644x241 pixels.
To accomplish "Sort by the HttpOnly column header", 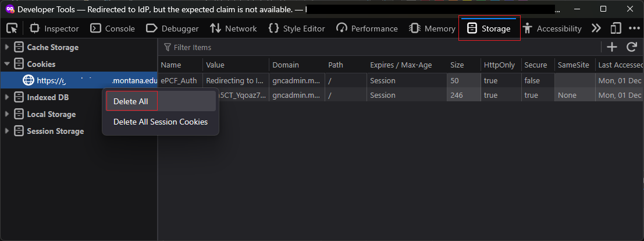I will tap(501, 65).
